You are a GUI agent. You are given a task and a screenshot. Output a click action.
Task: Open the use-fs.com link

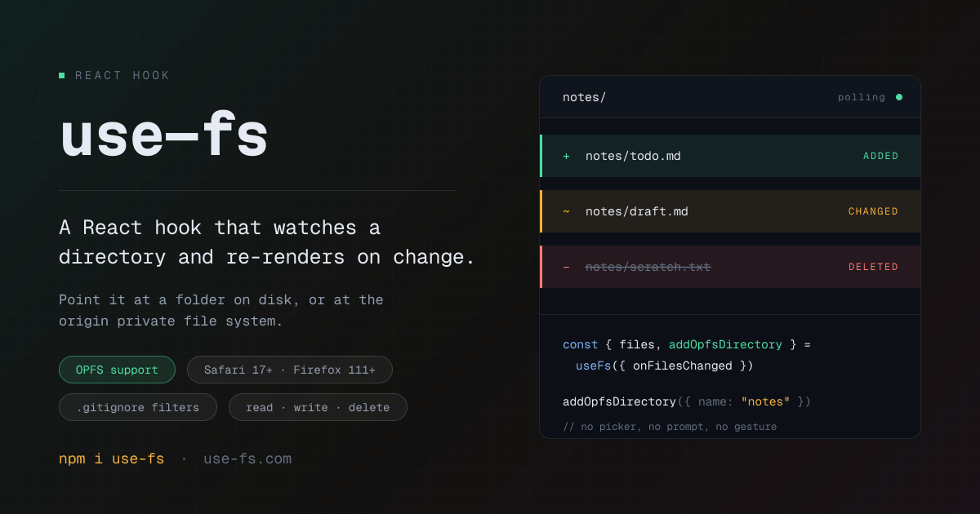247,459
